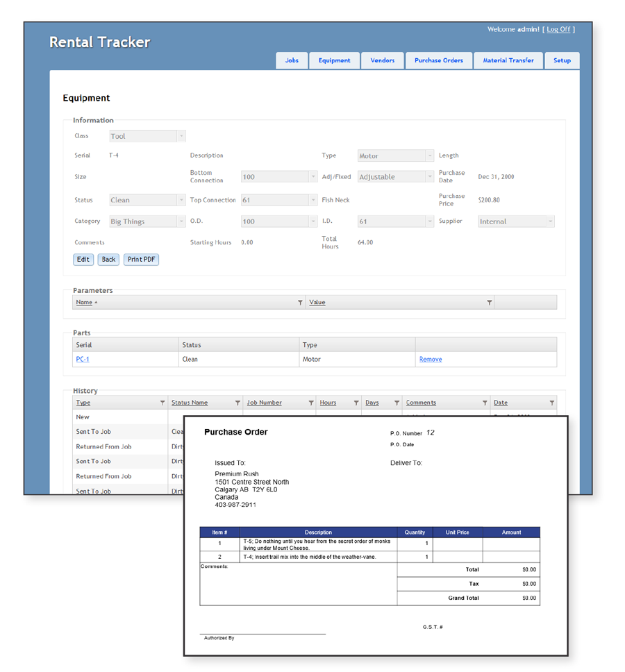Sort History by the Type column header
Viewport: 625px width, 672px height.
pos(83,403)
